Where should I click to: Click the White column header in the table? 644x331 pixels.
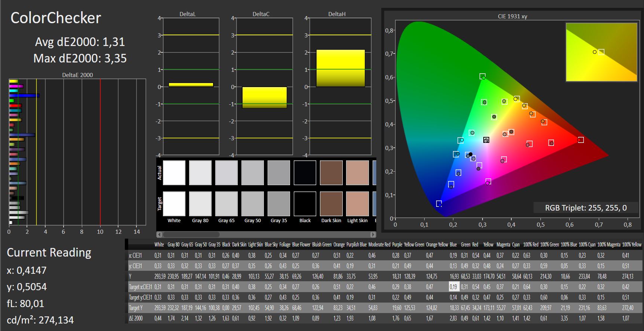(159, 245)
